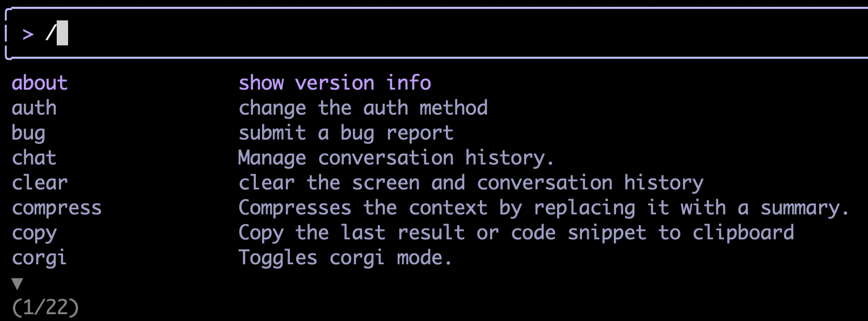Click the "Compresses the context" description
Image resolution: width=868 pixels, height=321 pixels.
point(543,208)
